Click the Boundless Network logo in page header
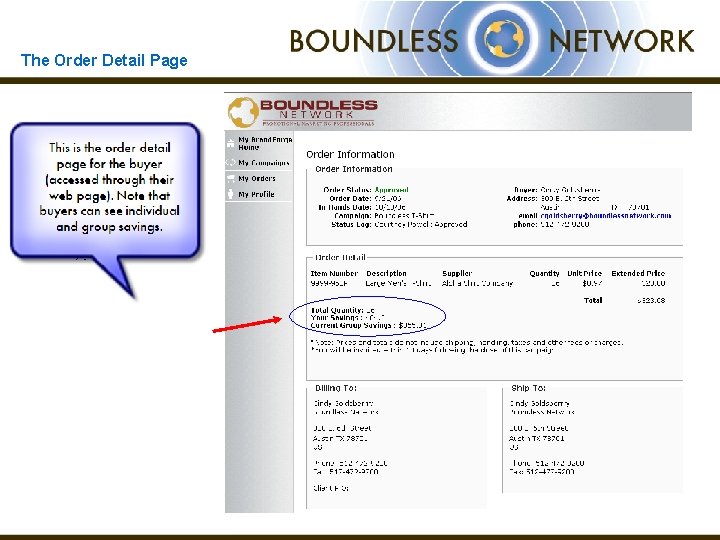Image resolution: width=720 pixels, height=540 pixels. click(x=303, y=112)
